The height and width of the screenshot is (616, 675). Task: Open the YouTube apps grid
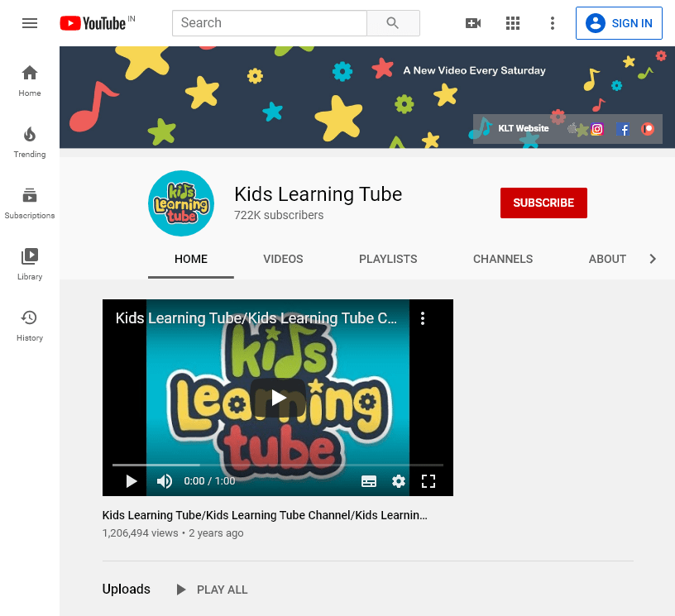(x=513, y=23)
